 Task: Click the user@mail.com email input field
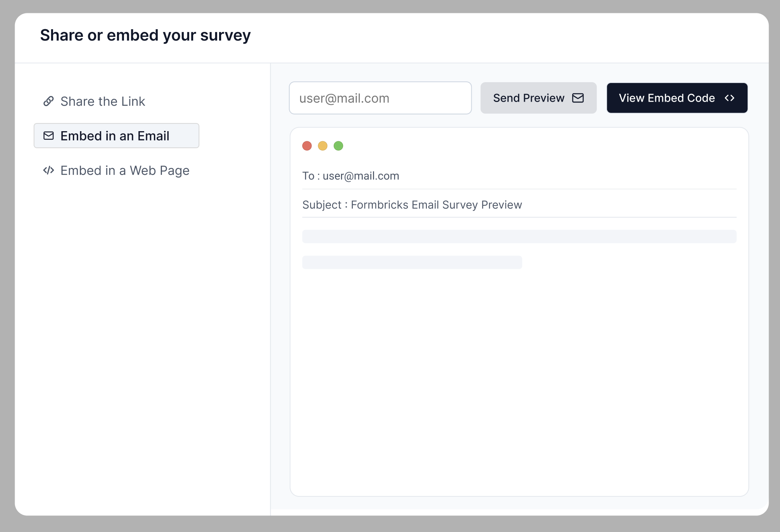380,98
